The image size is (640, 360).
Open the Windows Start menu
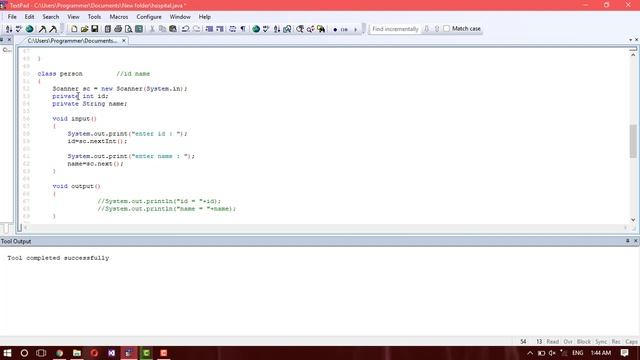tap(7, 353)
